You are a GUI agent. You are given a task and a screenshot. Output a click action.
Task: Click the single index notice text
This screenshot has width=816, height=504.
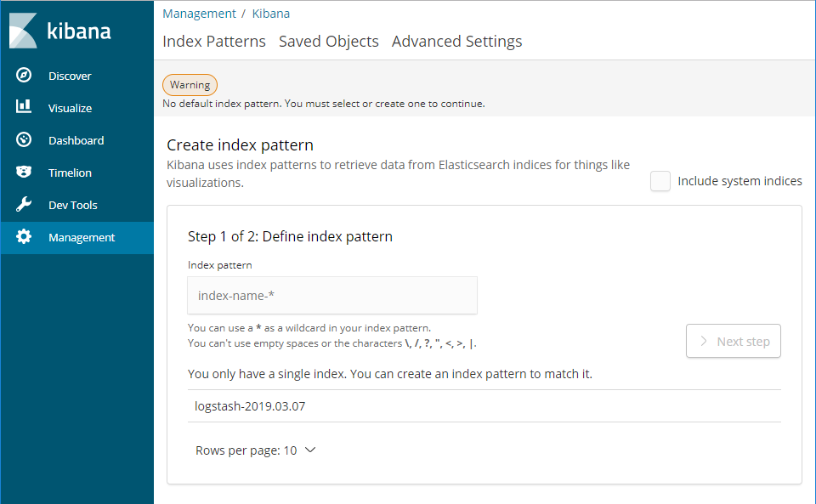390,374
